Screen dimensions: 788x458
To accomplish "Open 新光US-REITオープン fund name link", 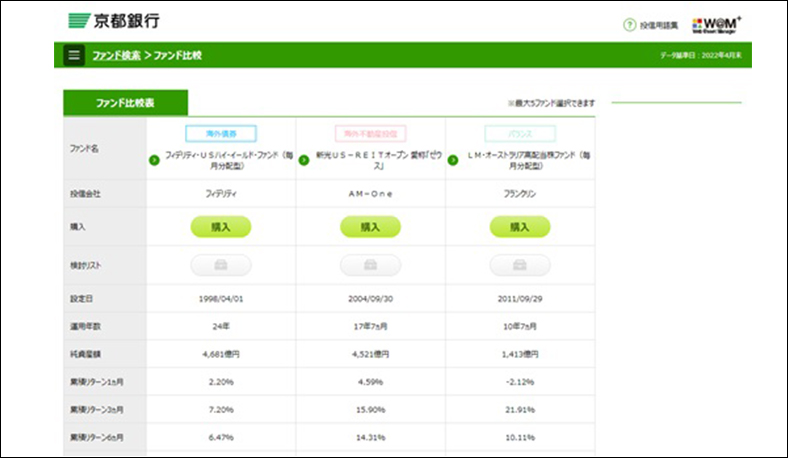I will [379, 160].
